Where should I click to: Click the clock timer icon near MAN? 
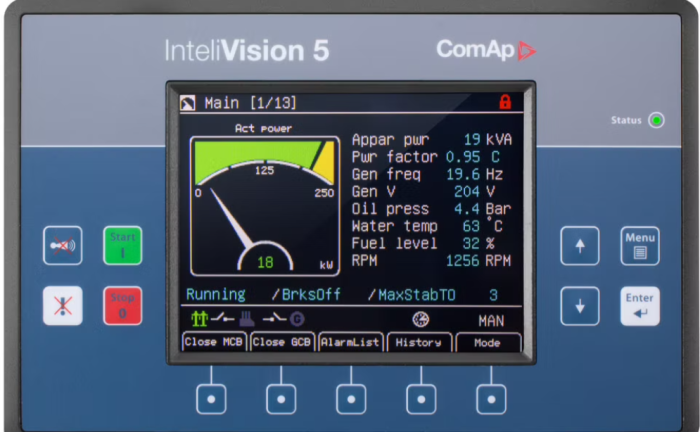click(x=420, y=319)
